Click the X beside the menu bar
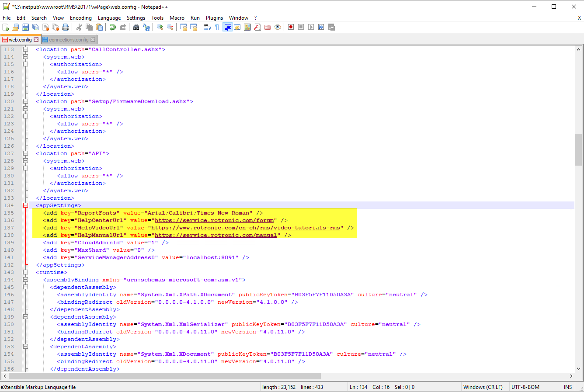Viewport: 584px width, 392px height. (579, 18)
